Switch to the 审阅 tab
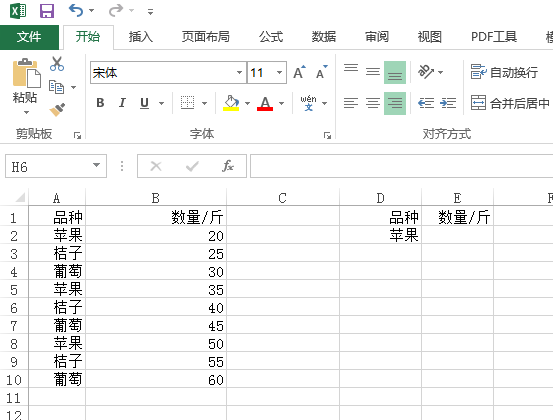 pyautogui.click(x=377, y=37)
